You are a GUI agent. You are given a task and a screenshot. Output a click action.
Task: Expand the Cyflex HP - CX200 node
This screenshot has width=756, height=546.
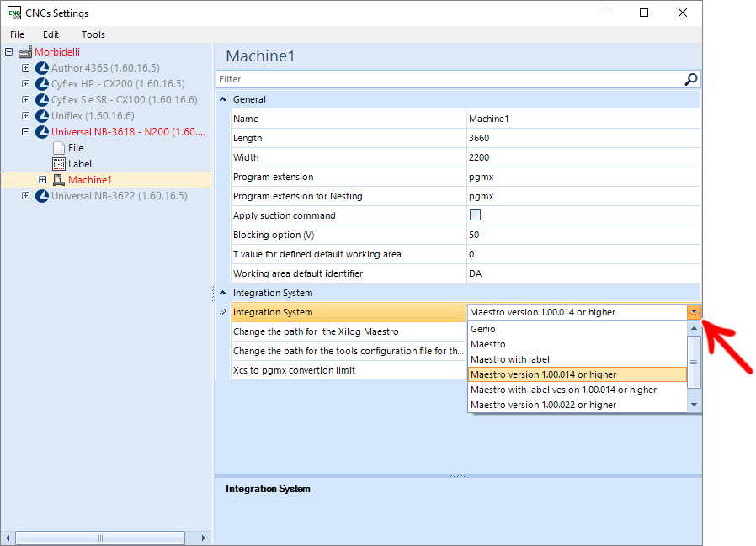(25, 84)
